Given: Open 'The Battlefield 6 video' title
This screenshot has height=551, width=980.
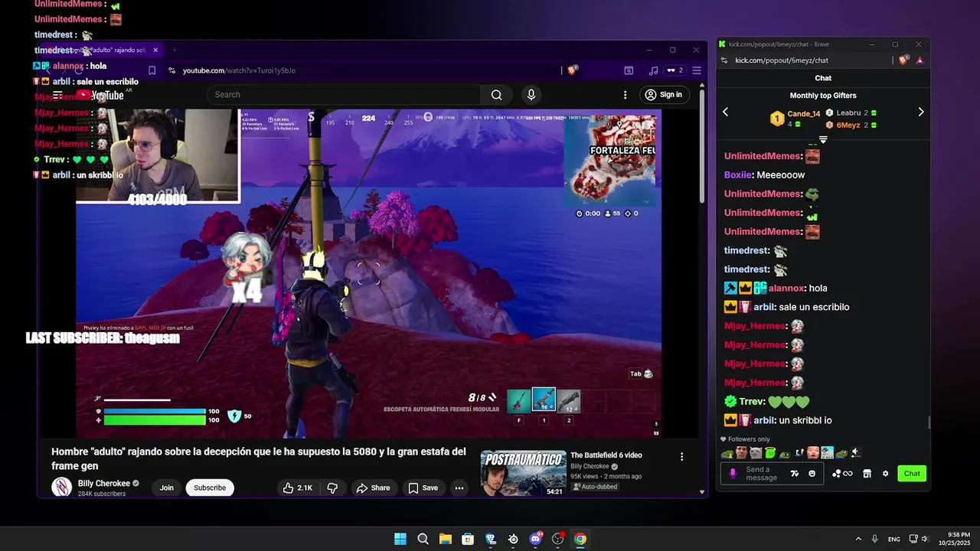Looking at the screenshot, I should pyautogui.click(x=606, y=455).
